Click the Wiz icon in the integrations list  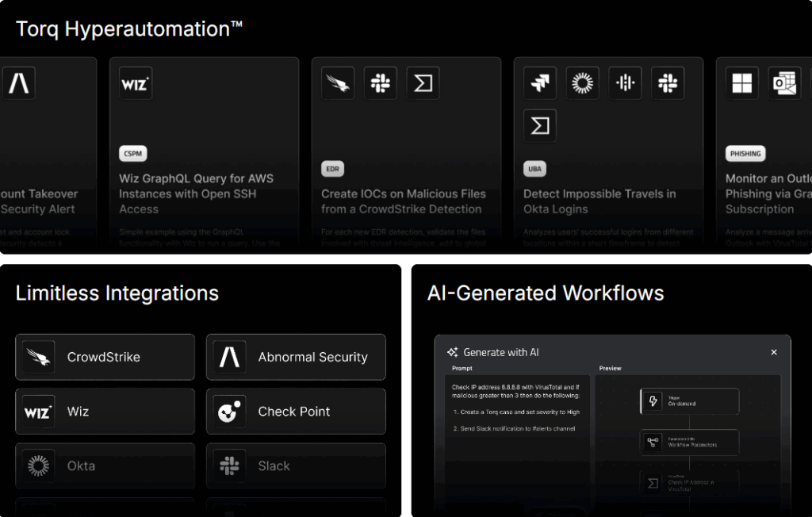click(38, 412)
